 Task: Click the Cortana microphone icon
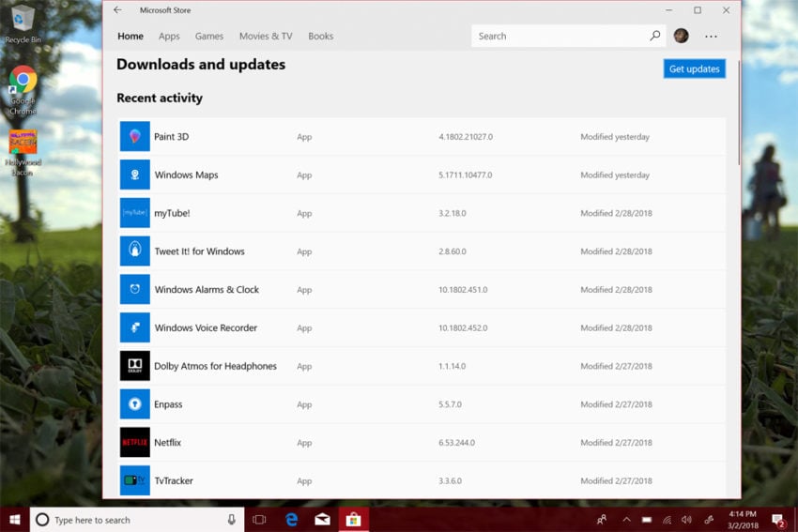point(232,519)
